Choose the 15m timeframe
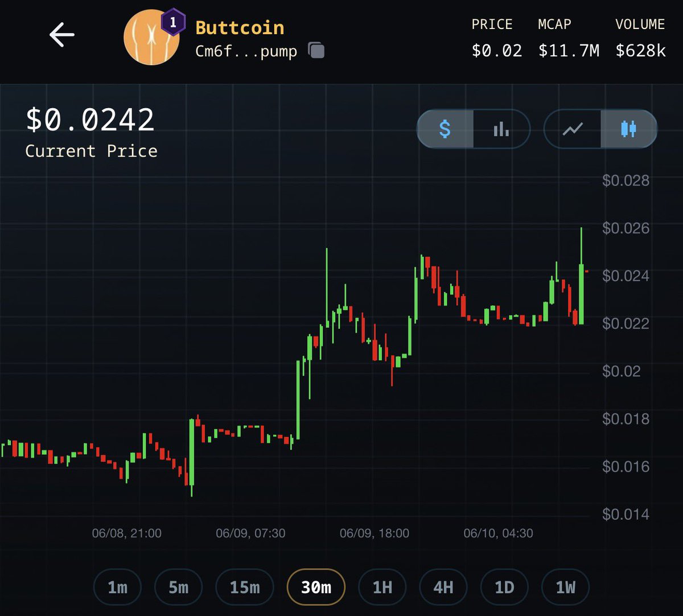Viewport: 683px width, 616px height. click(x=245, y=587)
